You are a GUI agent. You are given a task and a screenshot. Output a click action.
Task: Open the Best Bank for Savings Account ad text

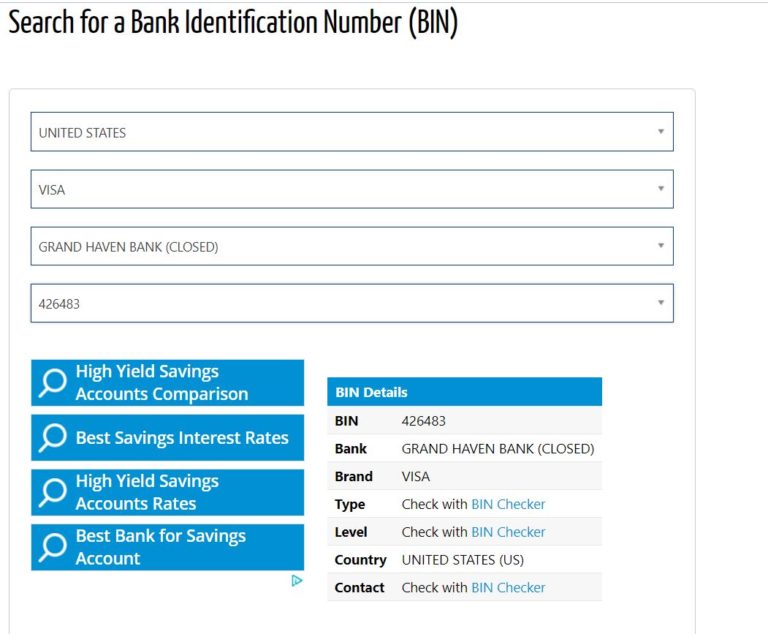[160, 547]
